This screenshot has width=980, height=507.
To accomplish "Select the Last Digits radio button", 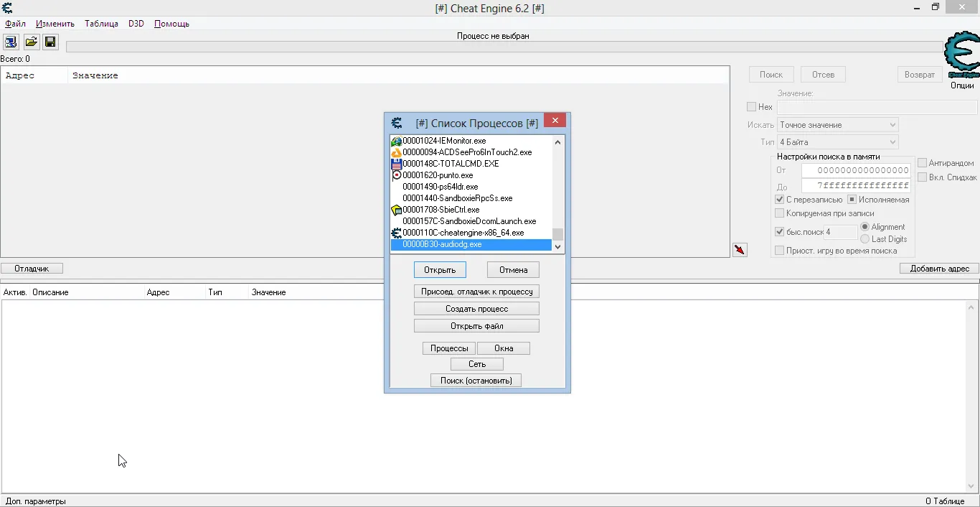I will pos(864,239).
